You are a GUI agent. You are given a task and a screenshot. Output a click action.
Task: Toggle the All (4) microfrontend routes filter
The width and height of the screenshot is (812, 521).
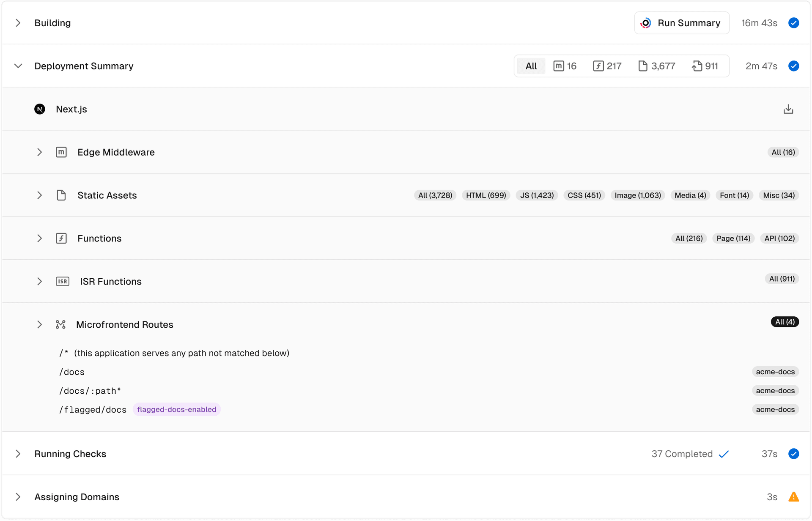tap(785, 321)
